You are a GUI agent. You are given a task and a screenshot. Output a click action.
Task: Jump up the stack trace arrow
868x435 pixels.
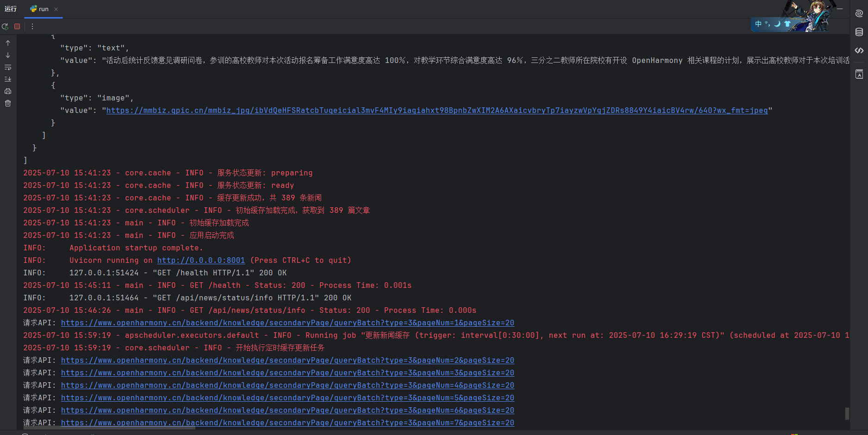pos(8,43)
